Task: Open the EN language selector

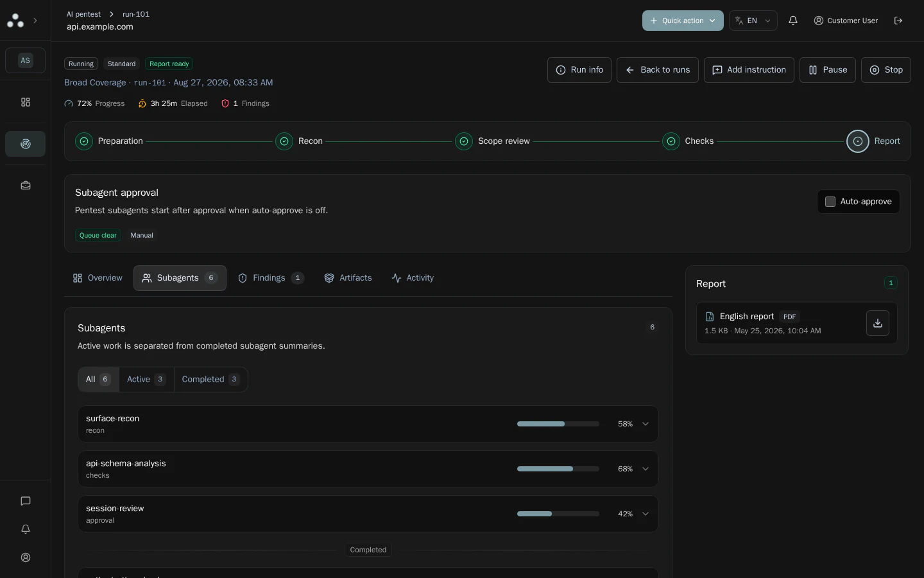Action: (753, 21)
